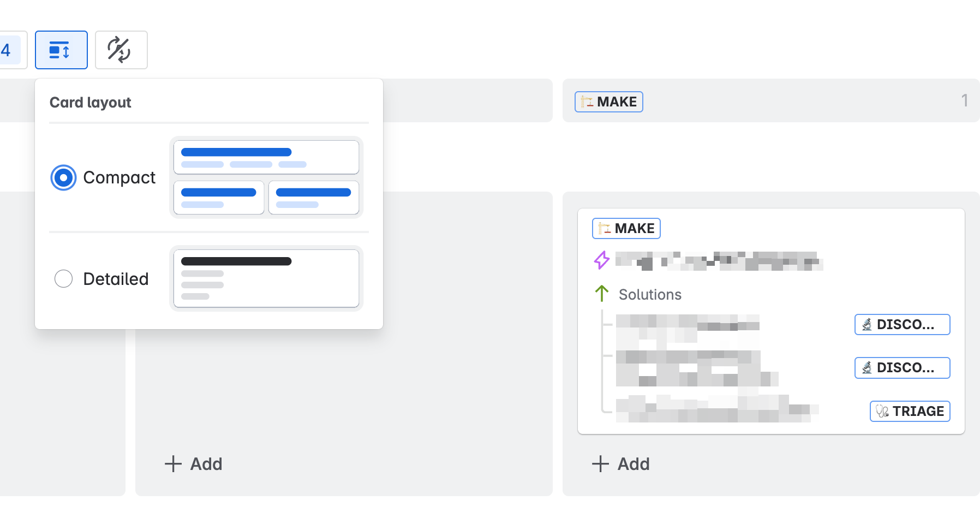
Task: Click the MAKE tag inside the card
Action: click(x=626, y=229)
